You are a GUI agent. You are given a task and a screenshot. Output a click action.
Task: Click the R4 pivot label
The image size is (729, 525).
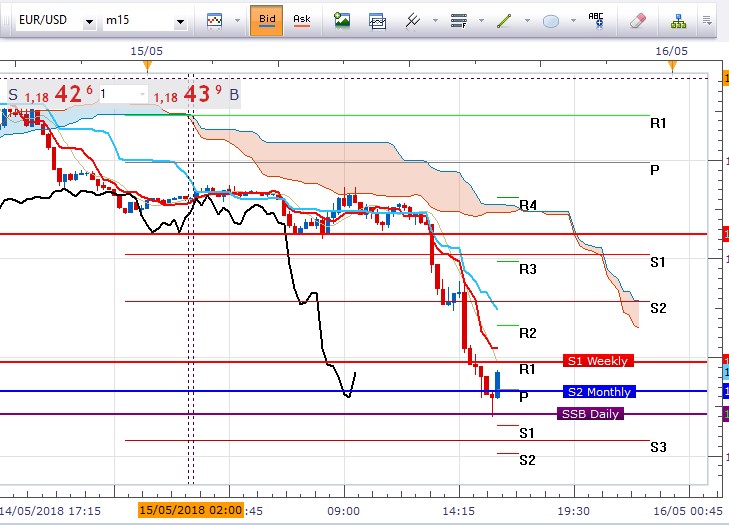click(528, 205)
